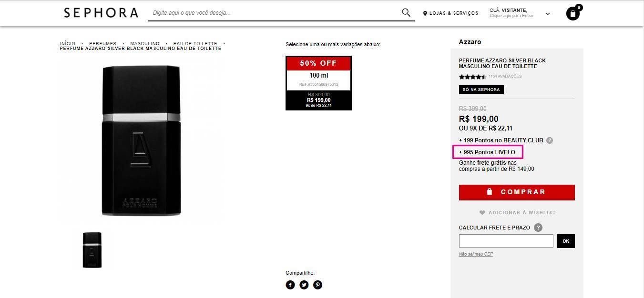Go to Perfumes breadcrumb
This screenshot has width=644, height=298.
tap(102, 43)
